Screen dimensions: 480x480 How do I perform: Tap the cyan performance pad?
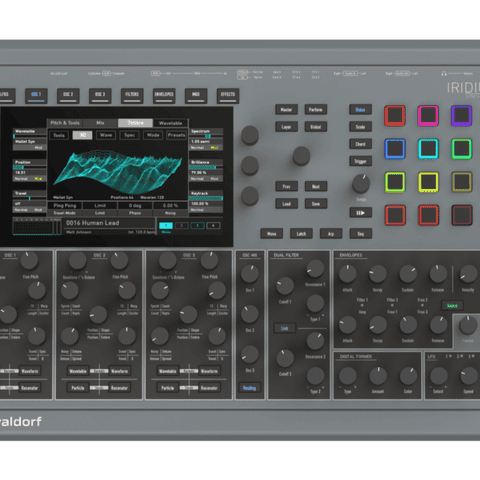[428, 149]
